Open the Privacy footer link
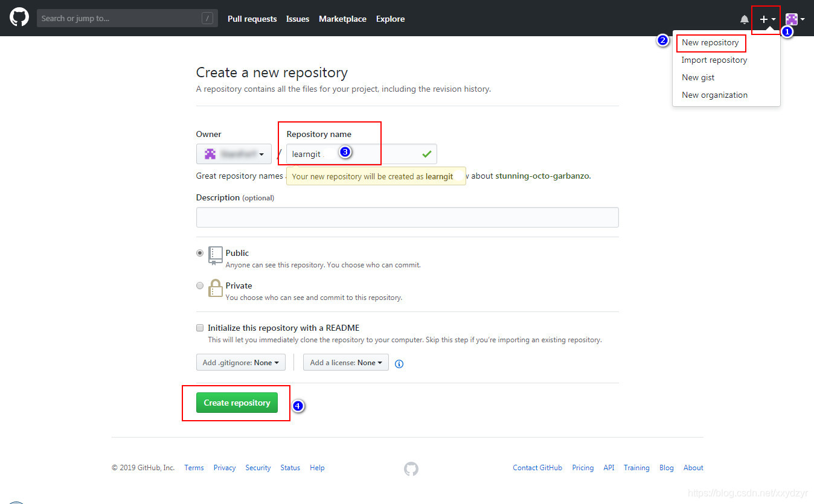This screenshot has width=814, height=504. point(225,468)
